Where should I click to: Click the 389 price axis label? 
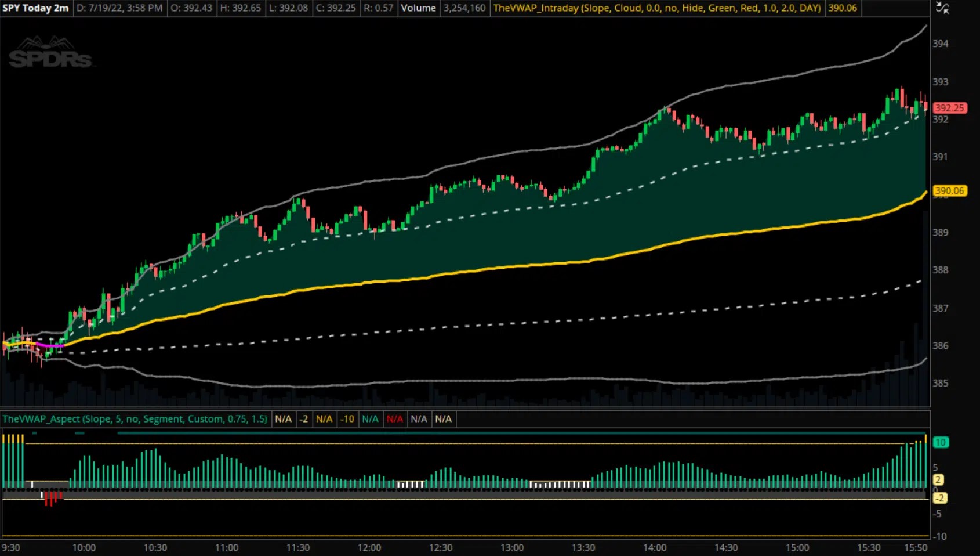point(941,233)
